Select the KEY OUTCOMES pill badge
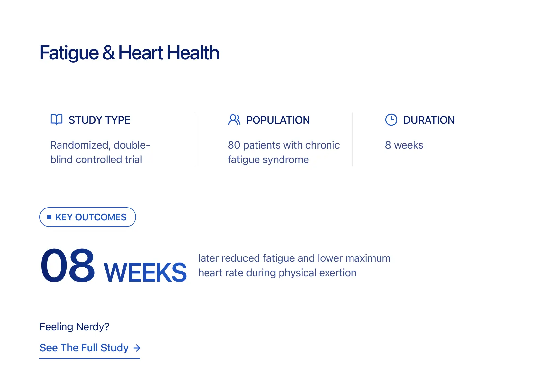The image size is (536, 392). coord(88,217)
